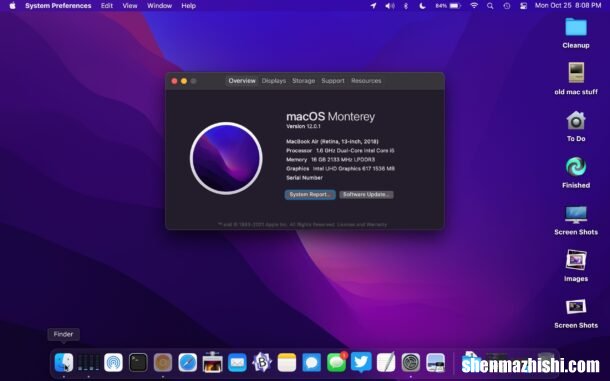Toggle Do Not Disturb moon icon
The height and width of the screenshot is (381, 610).
tap(422, 6)
